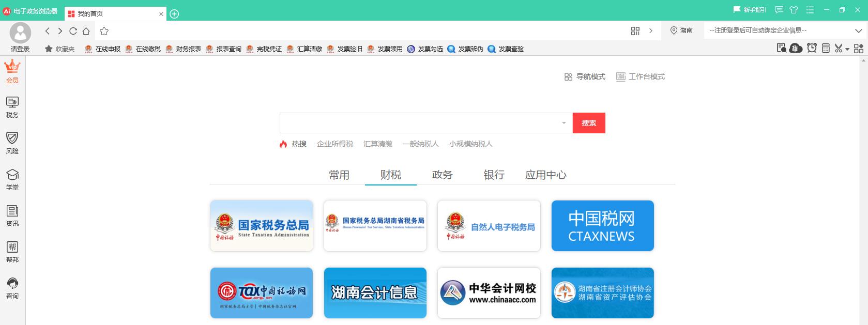Open the 自然人电子税务局 tile
The width and height of the screenshot is (868, 325).
(x=489, y=226)
